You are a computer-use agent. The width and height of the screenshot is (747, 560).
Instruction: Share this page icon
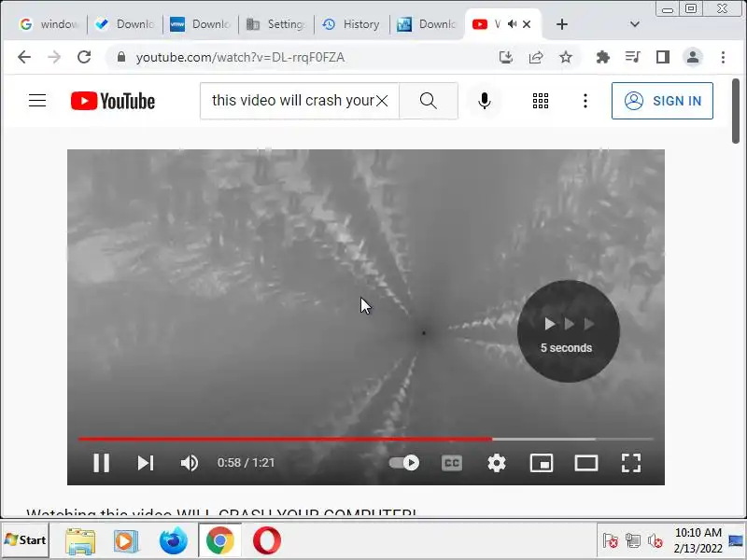pyautogui.click(x=536, y=57)
